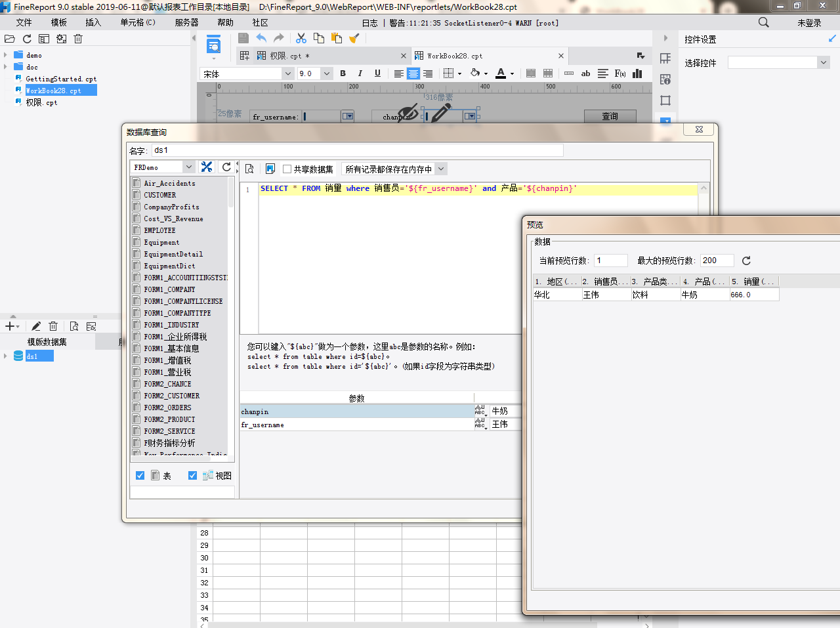Image resolution: width=840 pixels, height=628 pixels.
Task: Expand the doc folder
Action: point(5,67)
